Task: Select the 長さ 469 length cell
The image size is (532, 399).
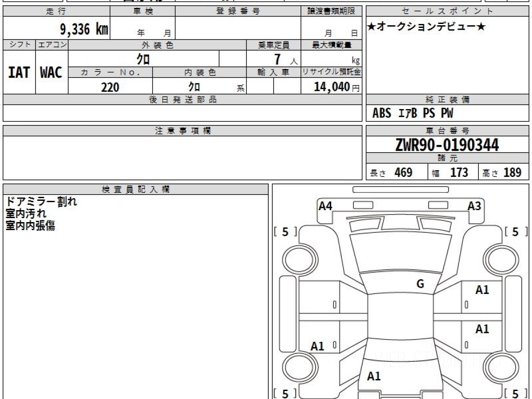Action: 397,172
